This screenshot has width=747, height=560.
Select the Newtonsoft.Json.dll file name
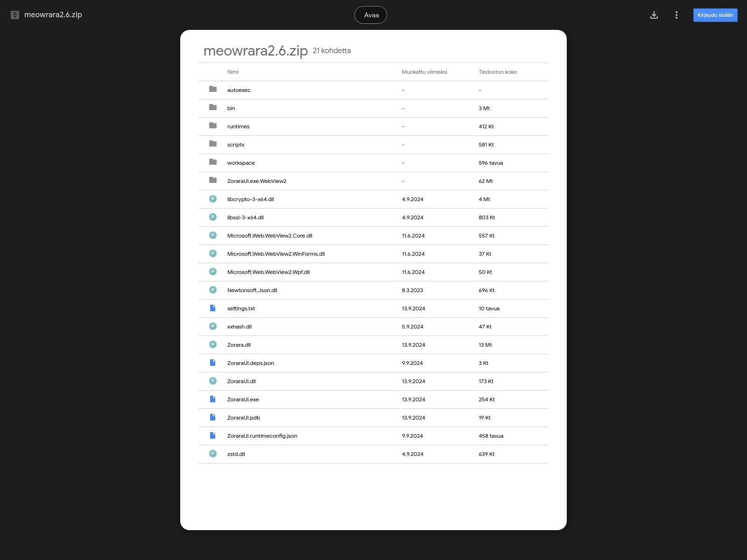[x=252, y=290]
